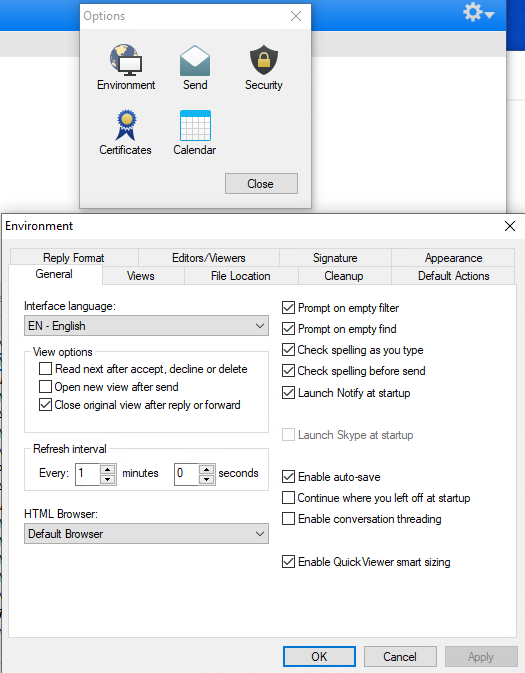Click Close in the Options dialog
Image resolution: width=525 pixels, height=673 pixels.
point(261,184)
